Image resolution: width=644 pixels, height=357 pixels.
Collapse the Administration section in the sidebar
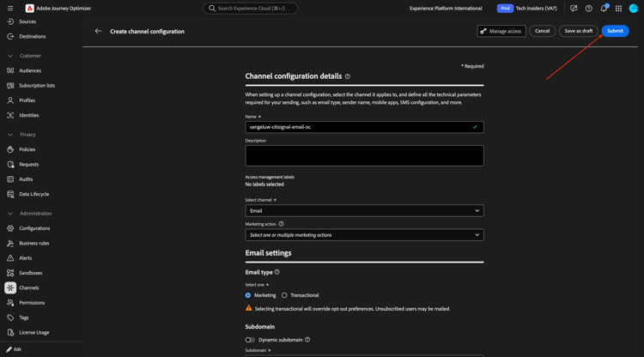tap(10, 214)
